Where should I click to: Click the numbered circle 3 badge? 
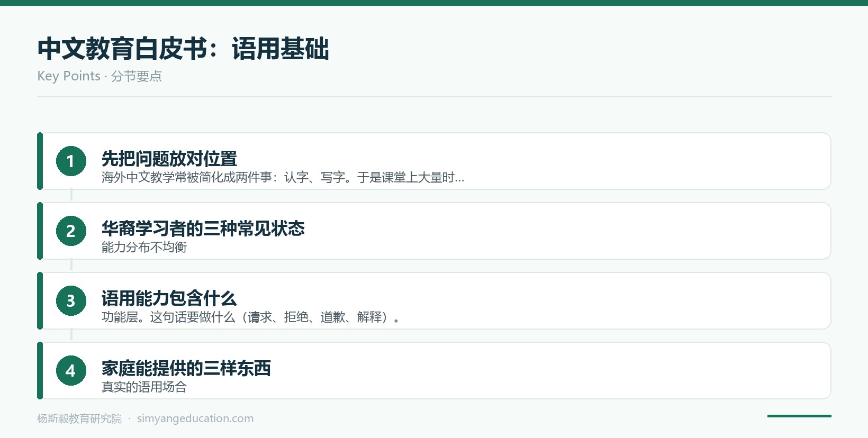click(x=71, y=300)
